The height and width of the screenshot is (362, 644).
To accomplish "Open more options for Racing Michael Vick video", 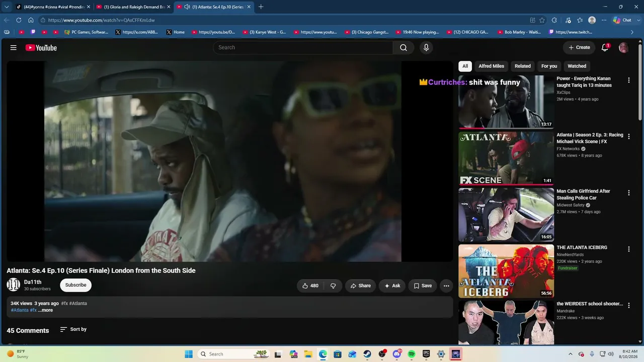I will 628,136.
